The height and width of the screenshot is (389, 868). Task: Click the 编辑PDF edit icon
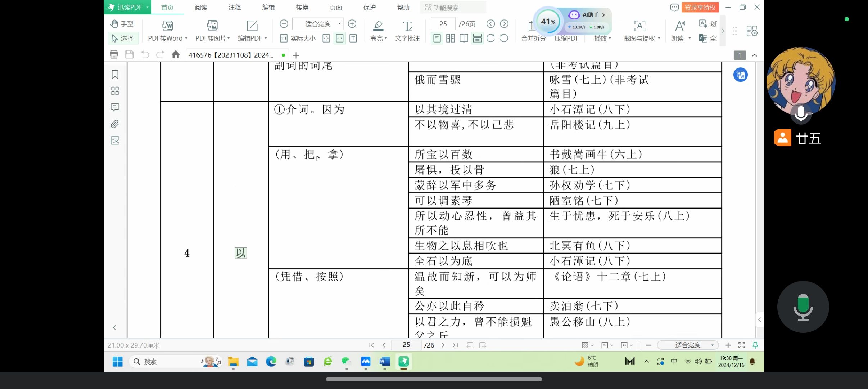coord(252,26)
